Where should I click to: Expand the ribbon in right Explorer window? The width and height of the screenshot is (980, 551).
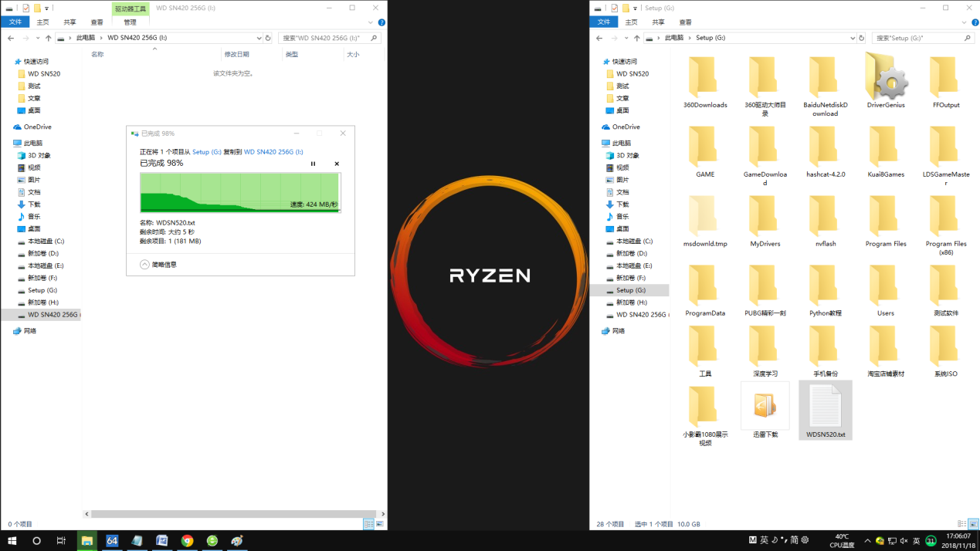coord(959,22)
